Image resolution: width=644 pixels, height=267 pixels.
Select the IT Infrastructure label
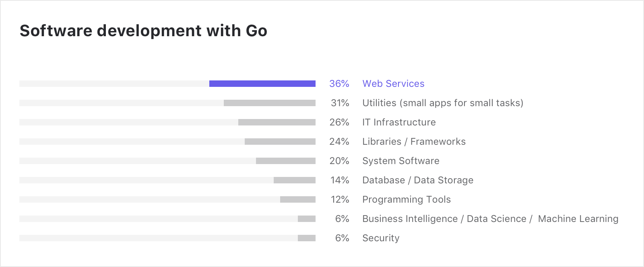pyautogui.click(x=399, y=122)
